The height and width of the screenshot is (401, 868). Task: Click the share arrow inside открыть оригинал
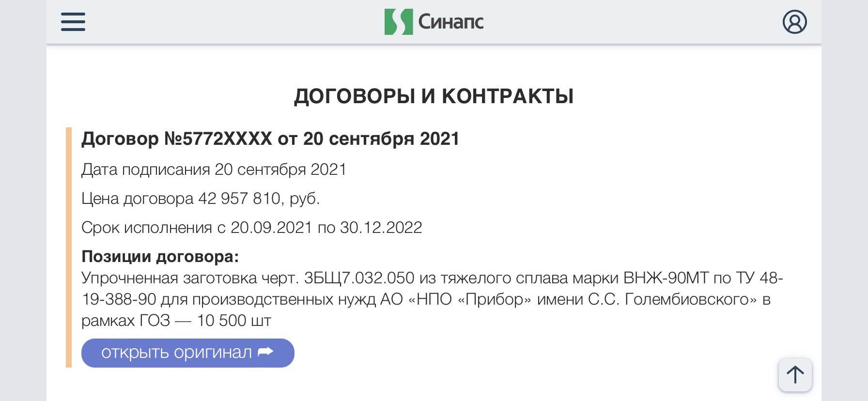pyautogui.click(x=265, y=352)
